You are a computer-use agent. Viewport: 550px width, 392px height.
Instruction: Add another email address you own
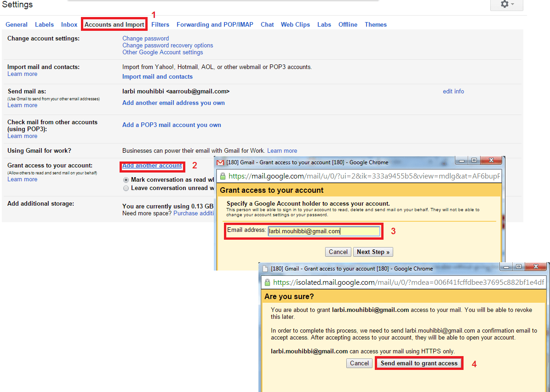click(174, 103)
